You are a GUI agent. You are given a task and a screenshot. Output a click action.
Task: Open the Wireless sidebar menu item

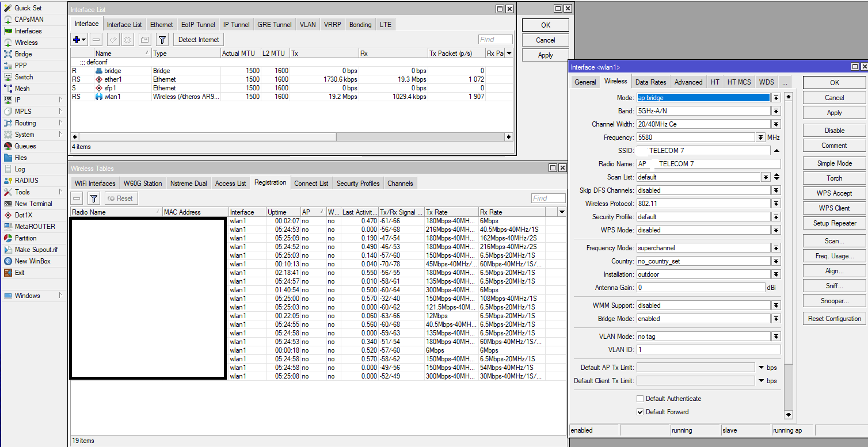(26, 43)
